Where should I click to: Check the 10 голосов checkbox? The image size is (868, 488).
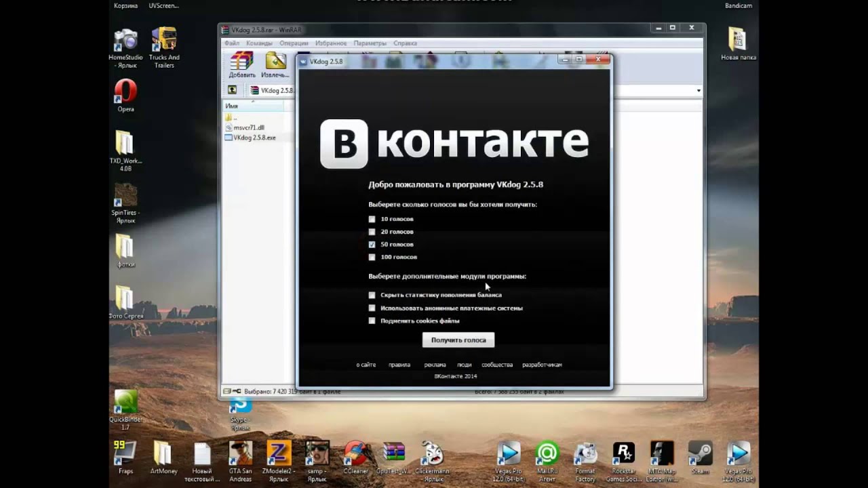click(x=372, y=219)
